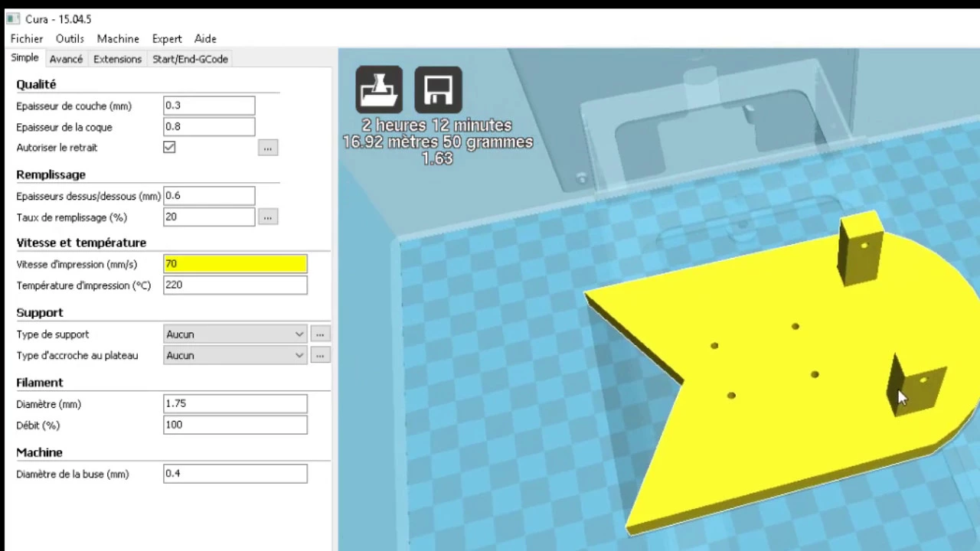This screenshot has height=551, width=980.
Task: Click the Remplissage section heading
Action: coord(51,174)
